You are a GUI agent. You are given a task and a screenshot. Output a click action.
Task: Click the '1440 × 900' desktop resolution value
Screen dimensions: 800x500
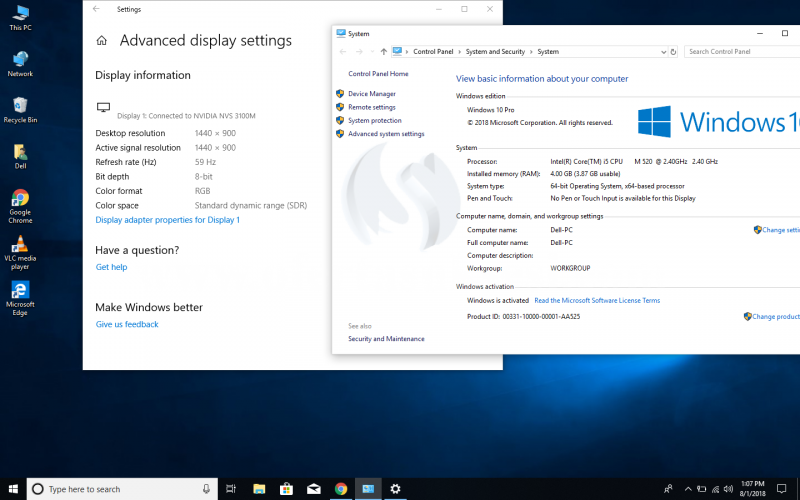tap(215, 133)
